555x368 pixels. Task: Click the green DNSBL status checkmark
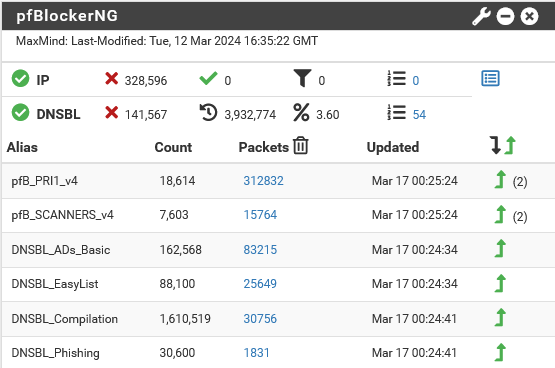(x=20, y=113)
